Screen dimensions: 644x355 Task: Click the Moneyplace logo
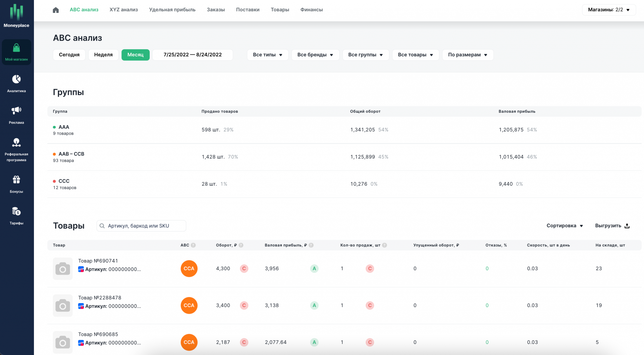16,16
